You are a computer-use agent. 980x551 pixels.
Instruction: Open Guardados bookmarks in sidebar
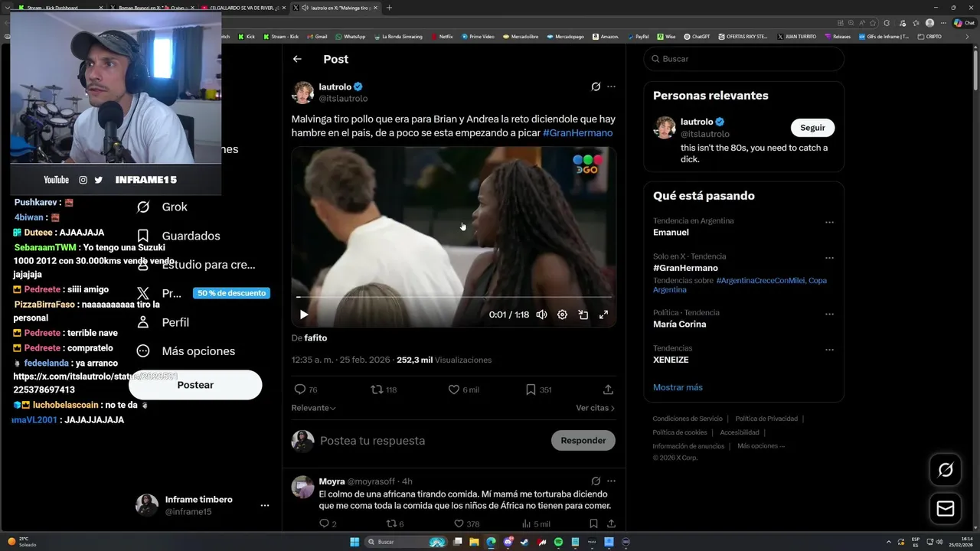[x=178, y=236]
